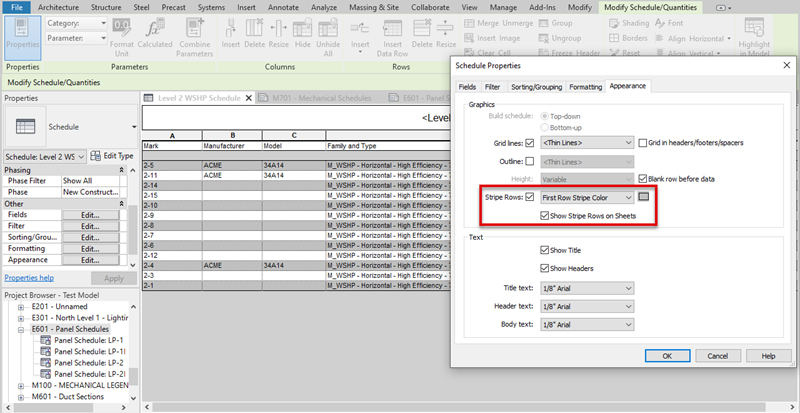The height and width of the screenshot is (413, 800).
Task: Open the Category dropdown in ribbon
Action: (x=76, y=23)
